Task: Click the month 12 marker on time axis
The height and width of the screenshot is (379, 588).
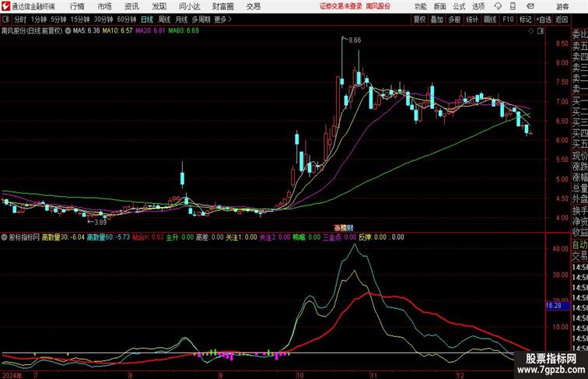Action: coord(460,375)
